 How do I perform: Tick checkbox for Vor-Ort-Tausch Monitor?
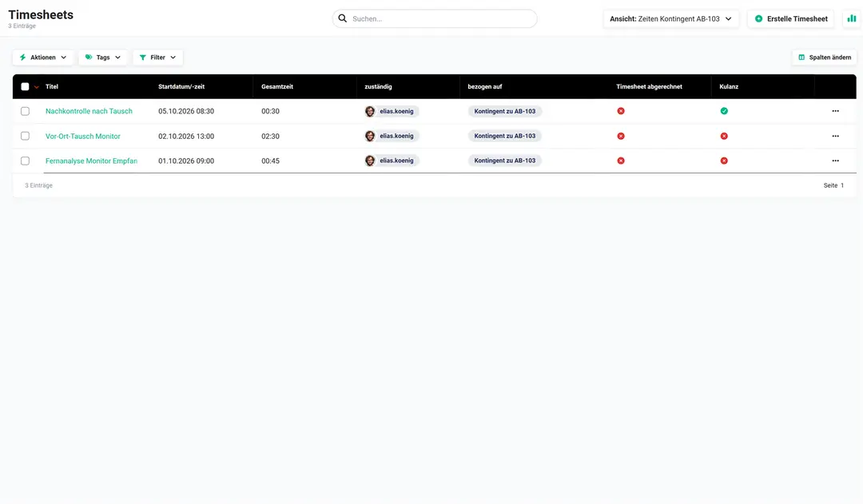(25, 136)
